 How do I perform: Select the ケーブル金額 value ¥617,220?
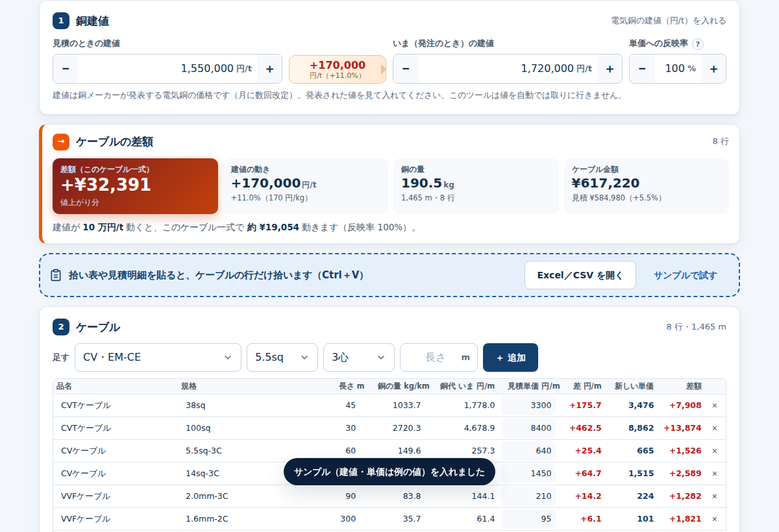[x=606, y=184]
